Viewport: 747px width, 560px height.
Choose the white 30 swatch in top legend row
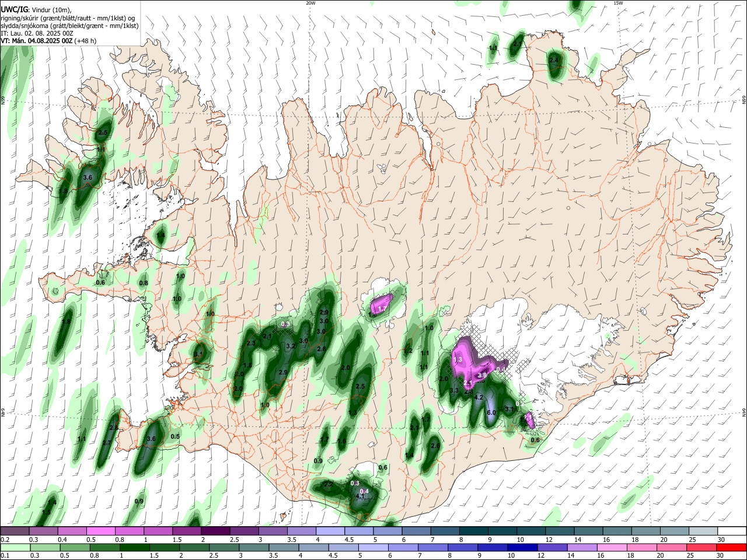(x=731, y=531)
